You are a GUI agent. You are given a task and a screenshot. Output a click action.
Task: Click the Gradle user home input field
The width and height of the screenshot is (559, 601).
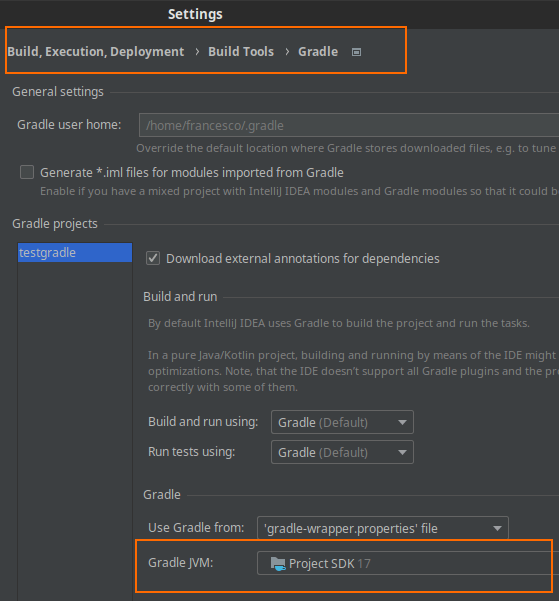point(349,125)
